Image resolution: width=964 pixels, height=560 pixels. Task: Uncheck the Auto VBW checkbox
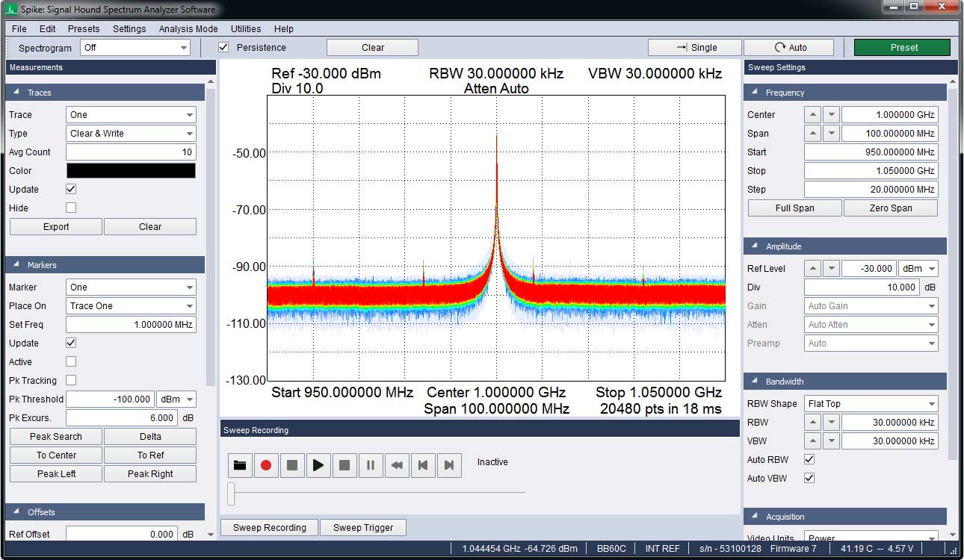coord(809,478)
